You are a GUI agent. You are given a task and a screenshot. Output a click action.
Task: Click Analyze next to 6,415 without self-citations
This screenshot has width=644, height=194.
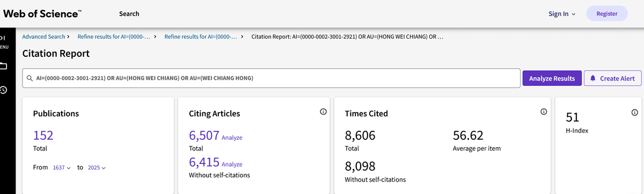tap(232, 165)
